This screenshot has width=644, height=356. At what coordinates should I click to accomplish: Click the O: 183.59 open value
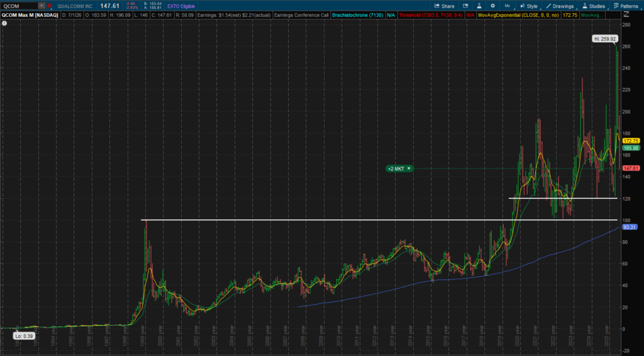pos(96,15)
